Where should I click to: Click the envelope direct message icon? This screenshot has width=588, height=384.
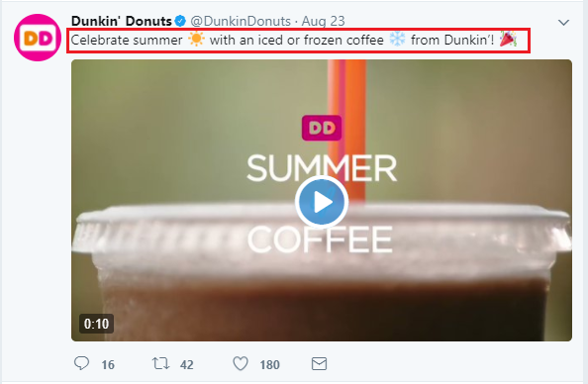coord(319,364)
